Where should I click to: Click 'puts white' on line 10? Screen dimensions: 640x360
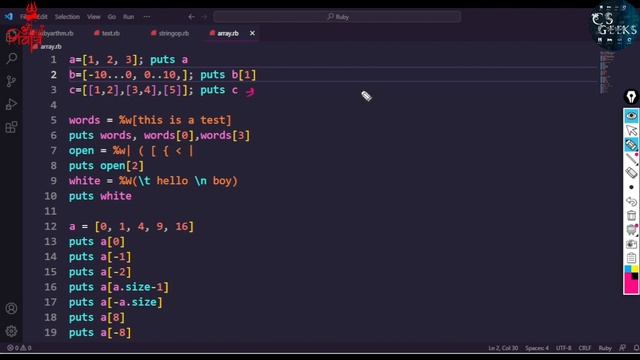click(100, 196)
